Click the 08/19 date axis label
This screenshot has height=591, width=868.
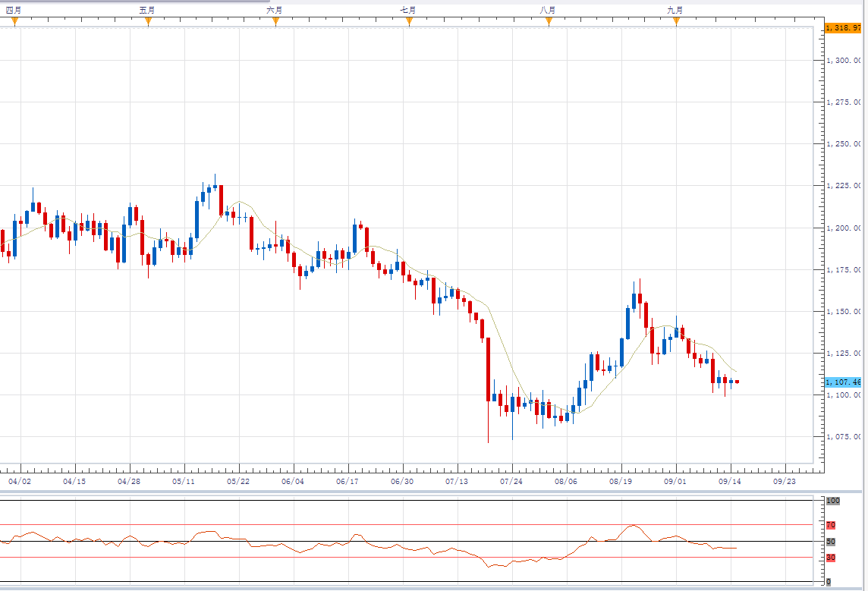[621, 482]
